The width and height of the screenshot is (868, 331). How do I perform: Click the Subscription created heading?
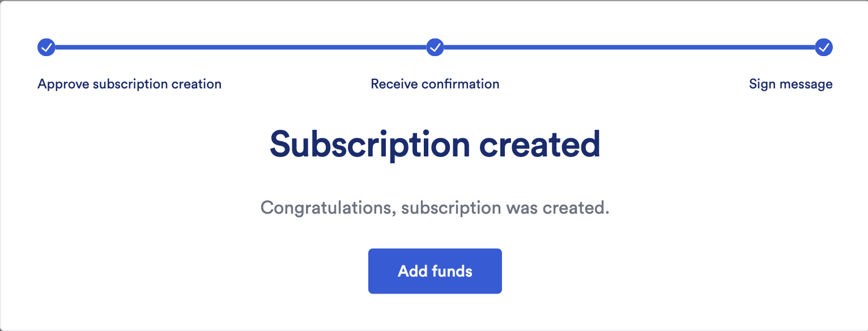click(x=435, y=145)
